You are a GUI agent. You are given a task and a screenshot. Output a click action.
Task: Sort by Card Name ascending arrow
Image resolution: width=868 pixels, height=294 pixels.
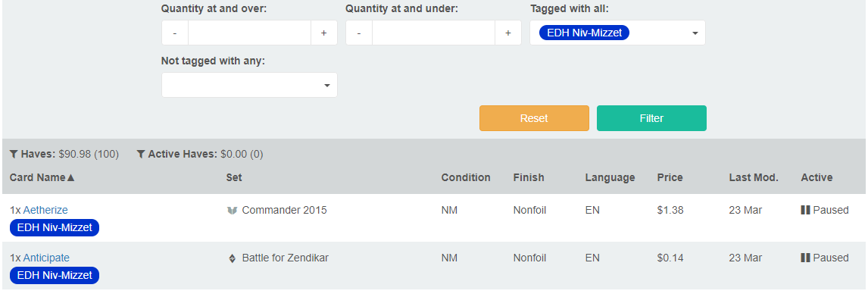pos(70,178)
